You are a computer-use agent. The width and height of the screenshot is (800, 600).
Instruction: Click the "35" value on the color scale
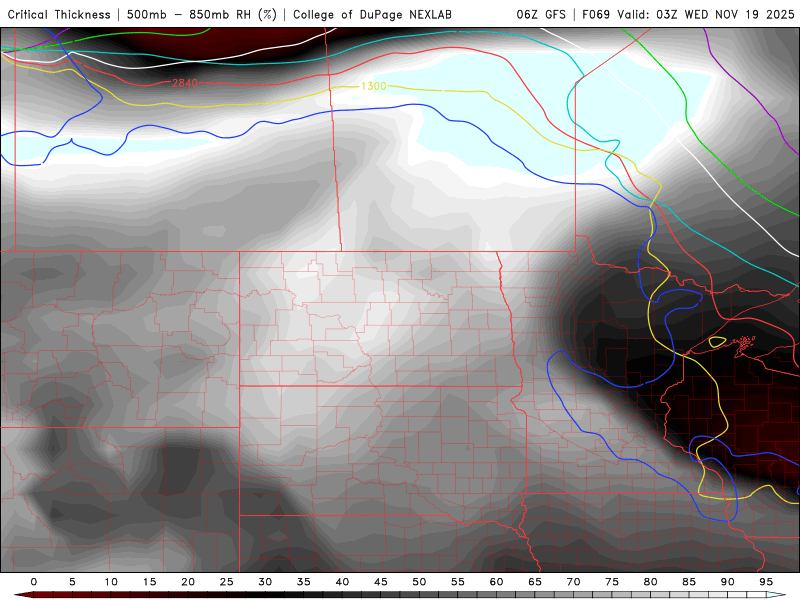click(303, 582)
